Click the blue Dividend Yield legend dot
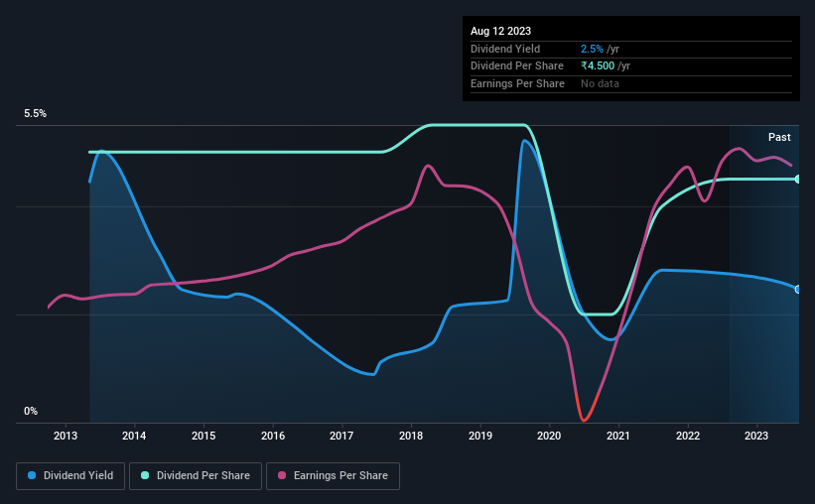Viewport: 815px width, 504px height. [x=32, y=476]
